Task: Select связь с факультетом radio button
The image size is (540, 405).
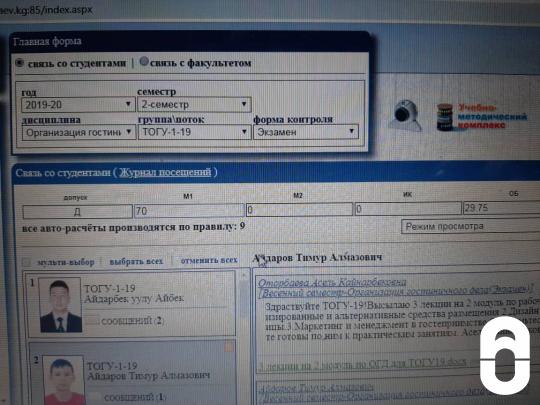Action: pyautogui.click(x=144, y=62)
